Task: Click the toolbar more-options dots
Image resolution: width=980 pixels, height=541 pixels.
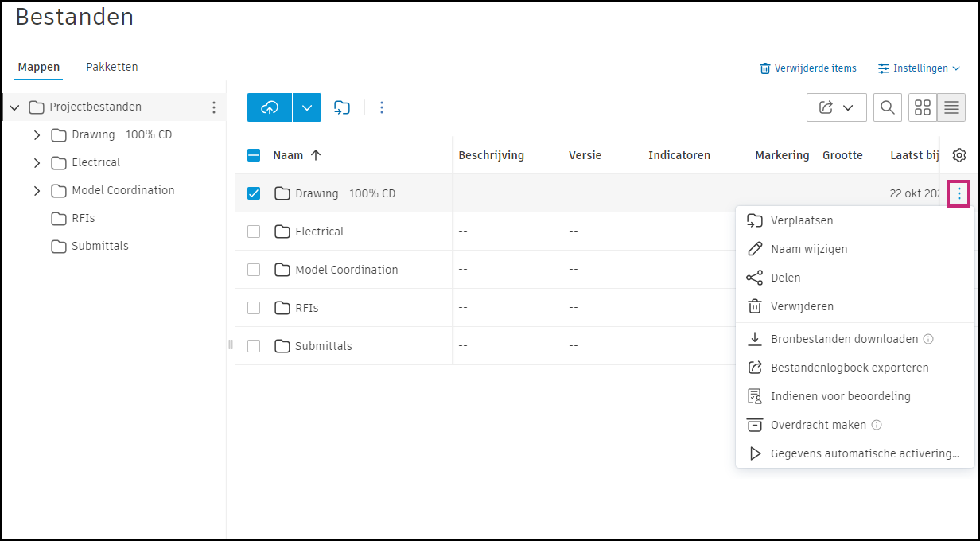Action: pos(382,107)
